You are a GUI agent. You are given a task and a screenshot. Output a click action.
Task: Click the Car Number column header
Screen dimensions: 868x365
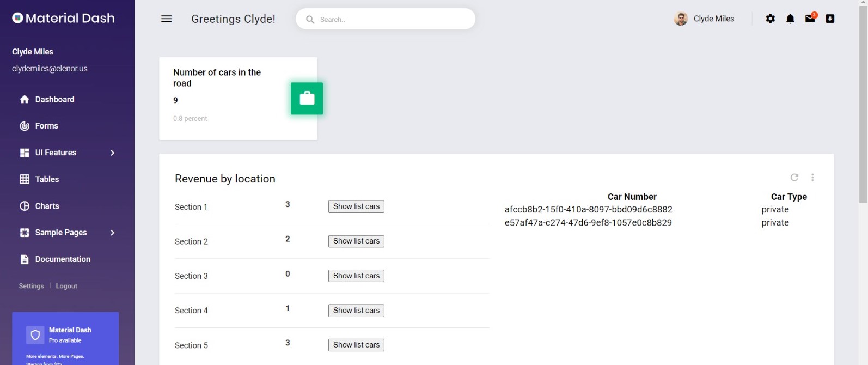[632, 197]
